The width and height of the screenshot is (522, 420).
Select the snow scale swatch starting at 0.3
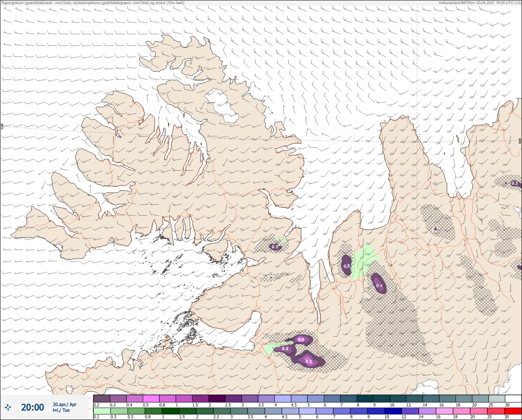[118, 398]
